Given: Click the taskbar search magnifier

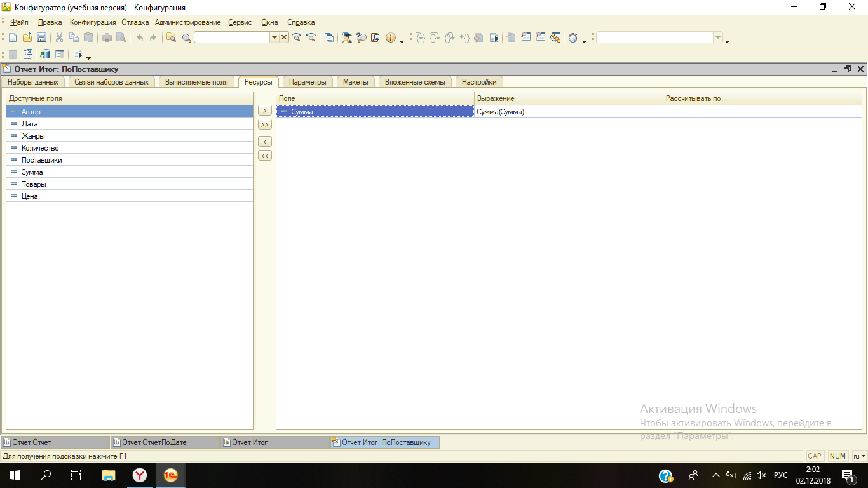Looking at the screenshot, I should tap(46, 475).
